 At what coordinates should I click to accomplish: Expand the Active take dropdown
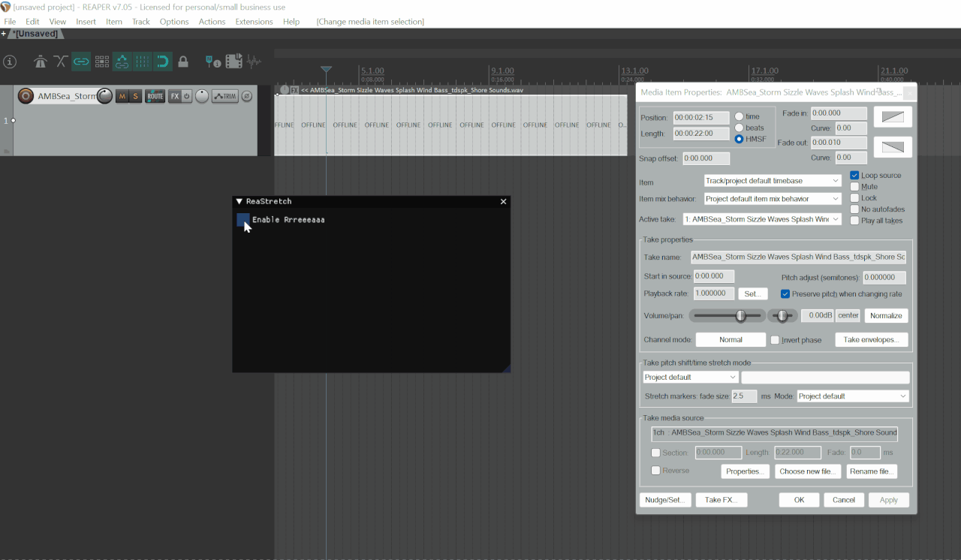[761, 219]
